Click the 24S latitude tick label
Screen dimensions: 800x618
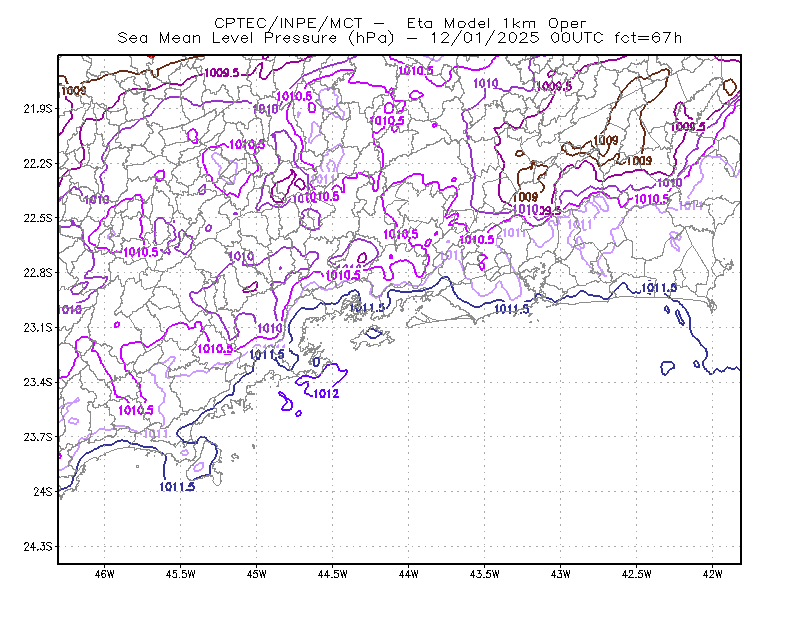(x=43, y=491)
